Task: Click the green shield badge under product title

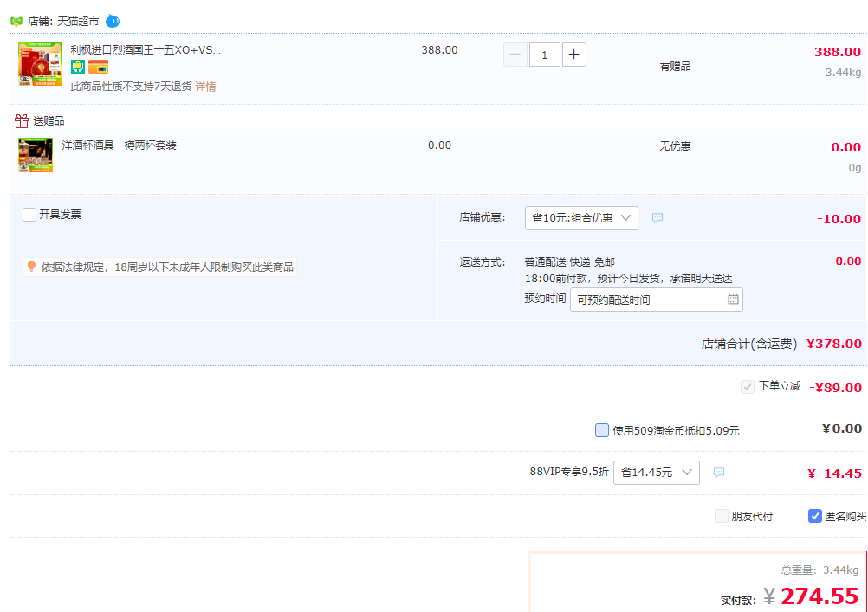Action: pyautogui.click(x=78, y=67)
